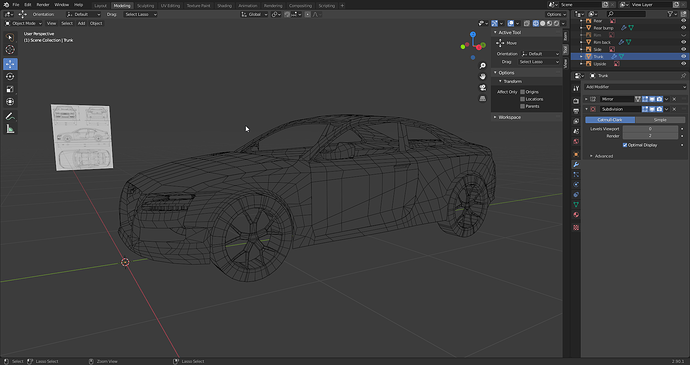Open Object Data mesh properties tab
Image resolution: width=690 pixels, height=365 pixels.
[x=576, y=205]
